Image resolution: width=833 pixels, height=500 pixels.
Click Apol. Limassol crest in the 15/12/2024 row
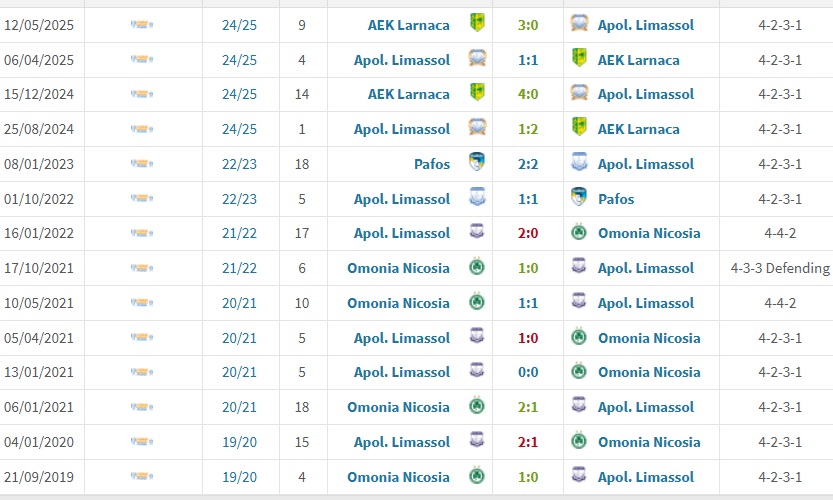578,94
